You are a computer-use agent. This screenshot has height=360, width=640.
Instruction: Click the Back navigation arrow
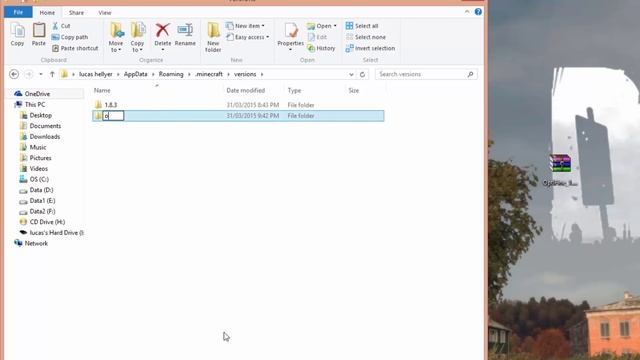coord(14,74)
